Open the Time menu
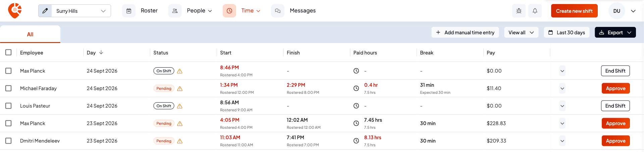 click(251, 11)
